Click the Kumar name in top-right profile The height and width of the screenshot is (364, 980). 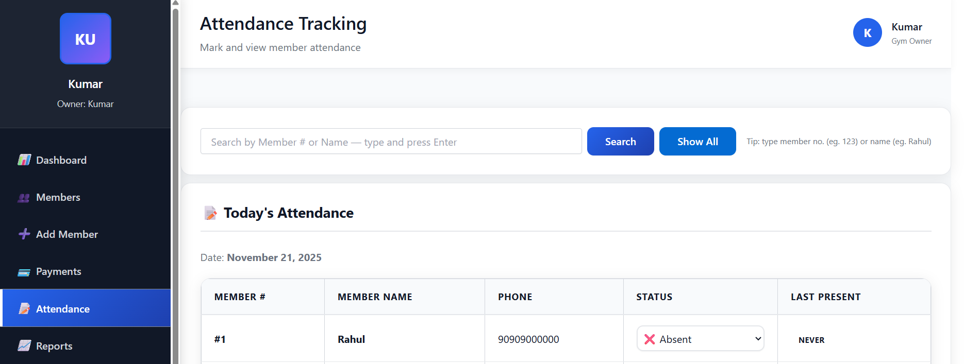point(907,27)
